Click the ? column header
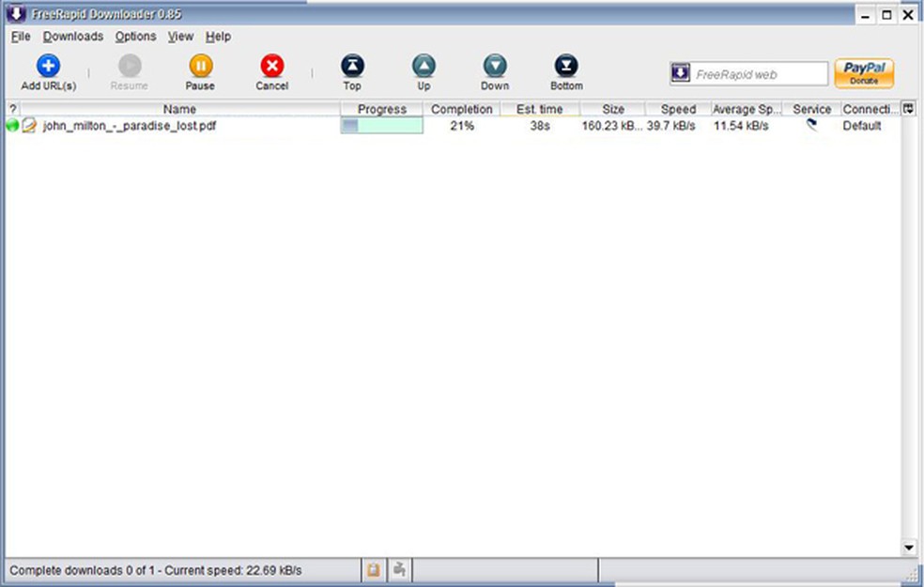 [x=13, y=109]
